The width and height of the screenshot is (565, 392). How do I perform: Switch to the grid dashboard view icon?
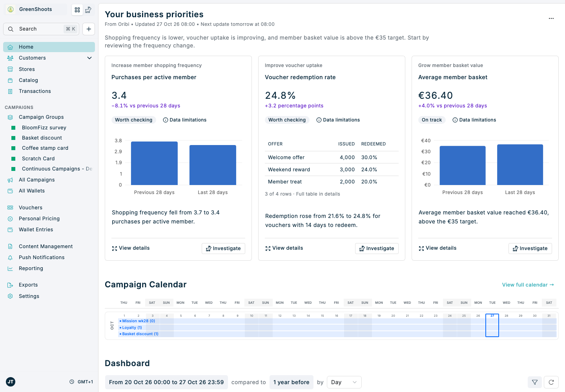(x=77, y=10)
